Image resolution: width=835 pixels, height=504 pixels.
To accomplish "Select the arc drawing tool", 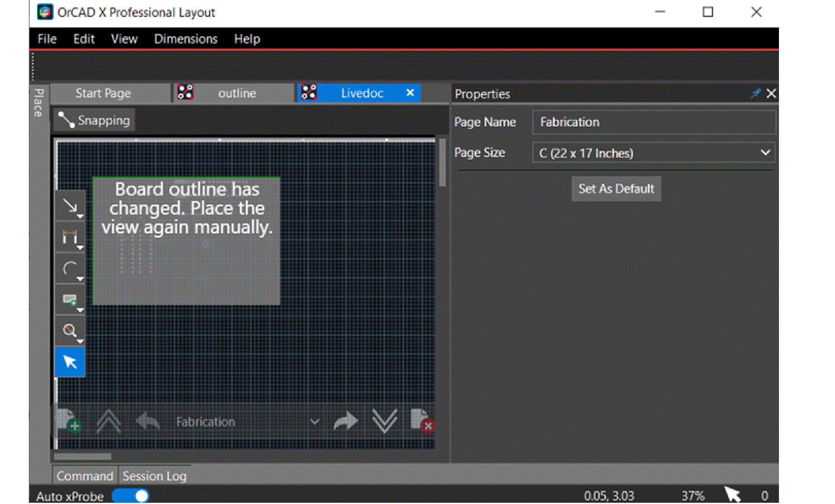I will click(70, 268).
